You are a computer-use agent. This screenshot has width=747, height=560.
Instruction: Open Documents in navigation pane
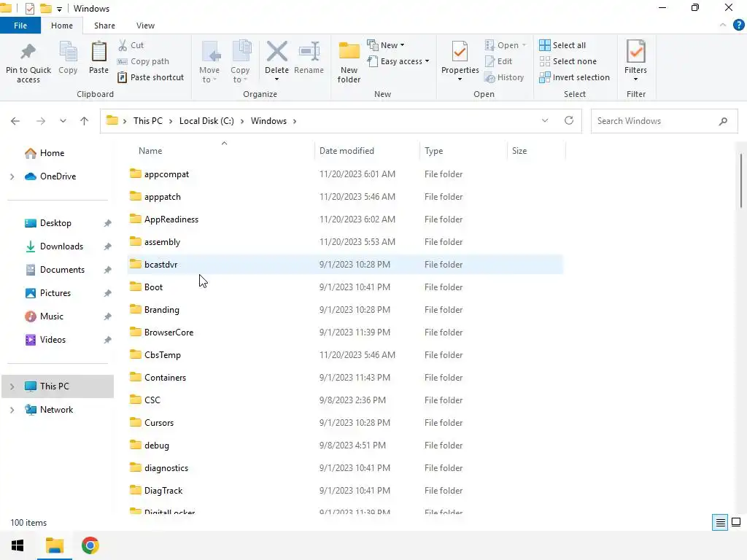pos(63,270)
